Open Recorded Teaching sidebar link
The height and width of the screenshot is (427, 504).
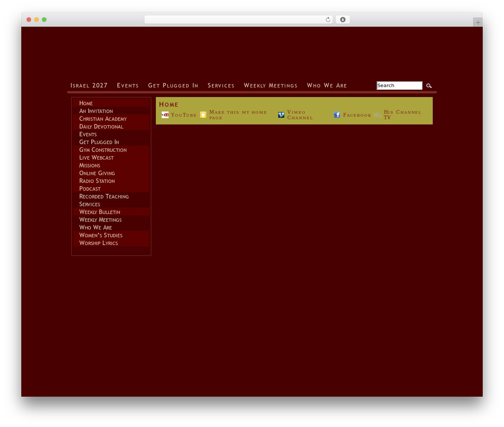[x=104, y=197]
